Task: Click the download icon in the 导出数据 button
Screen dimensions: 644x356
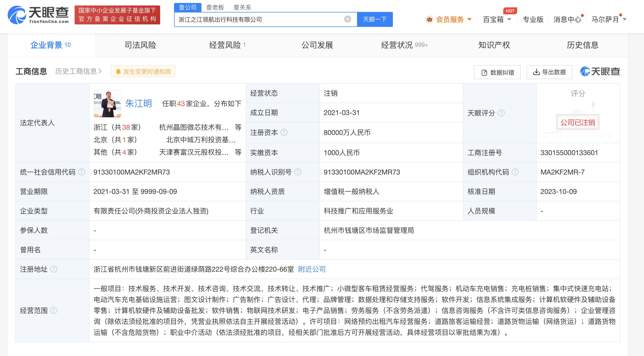Action: pos(536,72)
